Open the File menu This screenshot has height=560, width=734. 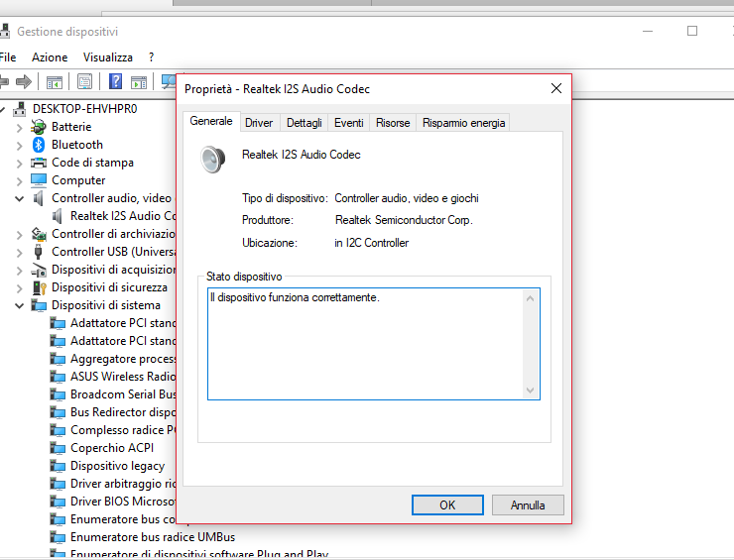(x=8, y=57)
